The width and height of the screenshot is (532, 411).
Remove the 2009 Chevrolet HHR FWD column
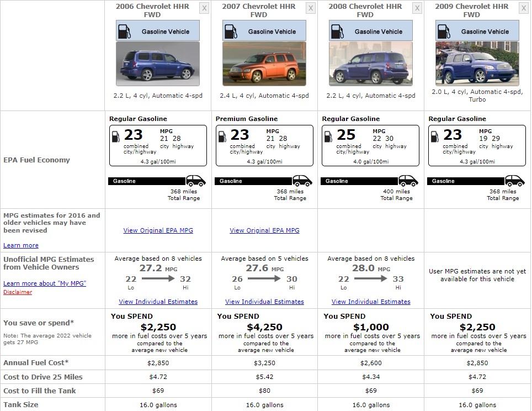[524, 8]
